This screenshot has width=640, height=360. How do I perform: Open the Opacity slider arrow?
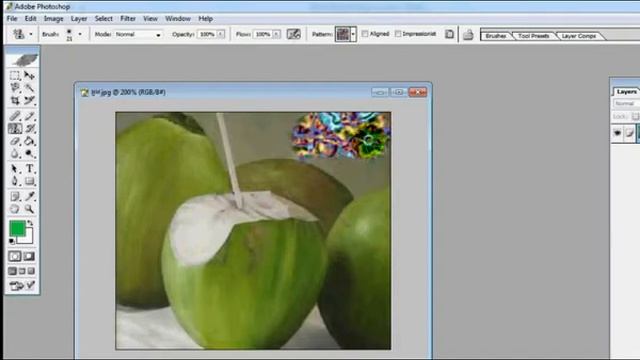tap(221, 34)
